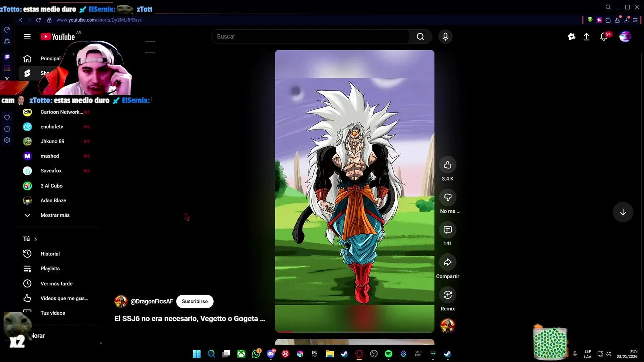This screenshot has width=644, height=362.
Task: Open the upload arrow icon in YouTube's header
Action: [586, 37]
